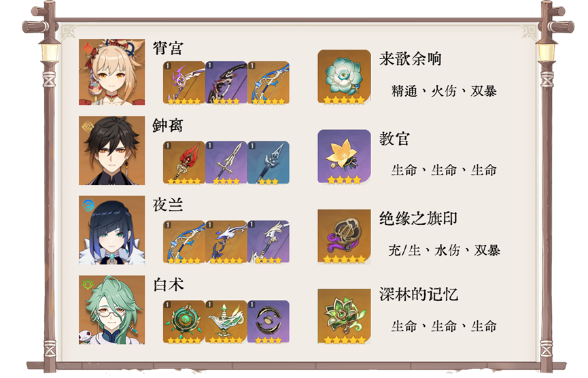Image resolution: width=588 pixels, height=378 pixels.
Task: Select 宵宫's first purple-gold bow icon
Action: [x=184, y=83]
